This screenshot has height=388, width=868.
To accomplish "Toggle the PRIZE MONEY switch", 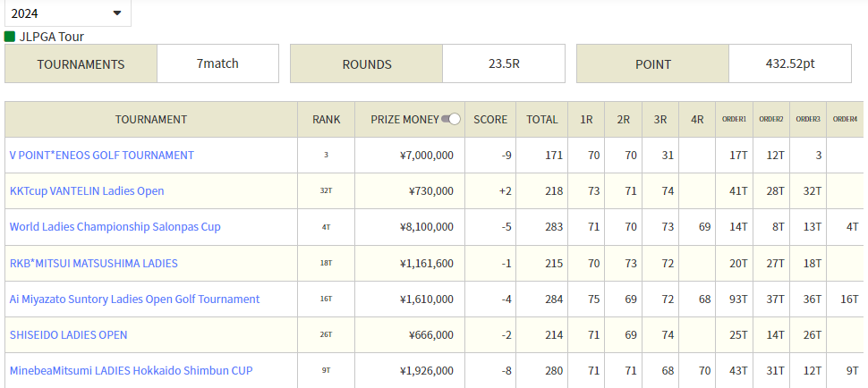I will tap(451, 119).
